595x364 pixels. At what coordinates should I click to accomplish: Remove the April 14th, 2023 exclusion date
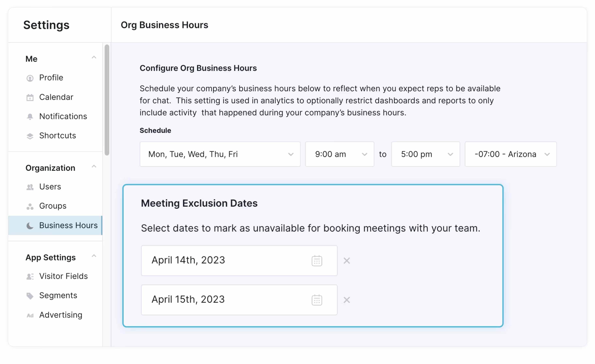click(x=347, y=261)
